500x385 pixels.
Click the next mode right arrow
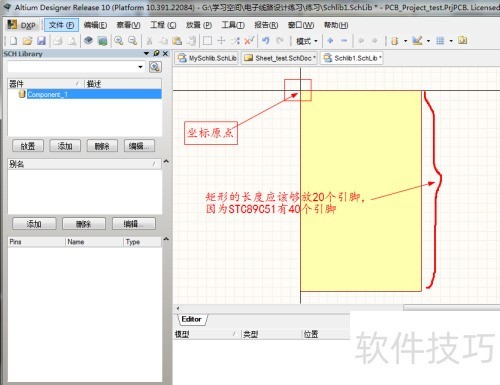coord(375,41)
